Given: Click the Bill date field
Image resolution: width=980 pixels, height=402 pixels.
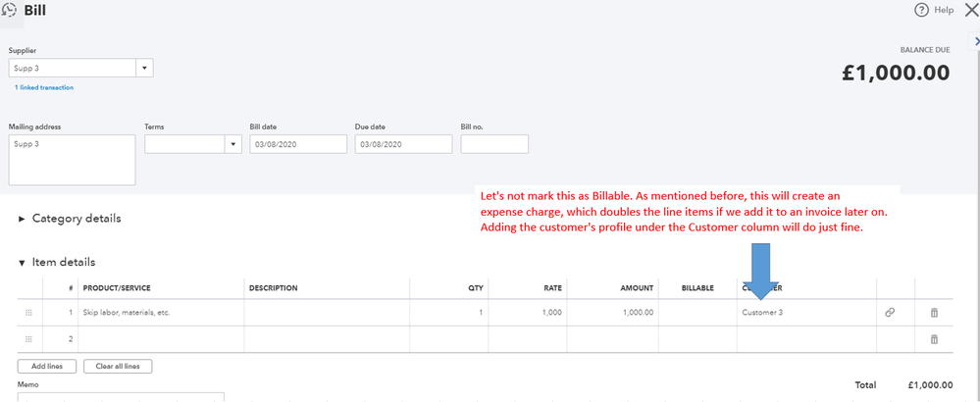Looking at the screenshot, I should tap(298, 144).
